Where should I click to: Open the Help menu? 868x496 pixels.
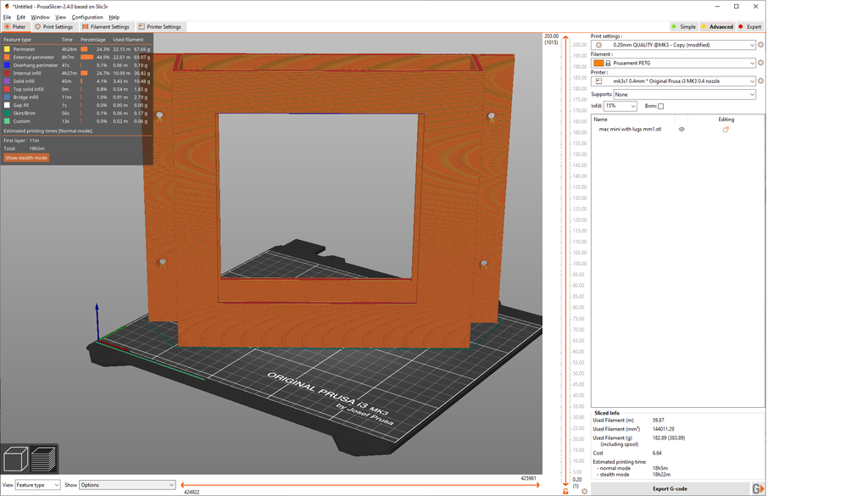tap(114, 17)
